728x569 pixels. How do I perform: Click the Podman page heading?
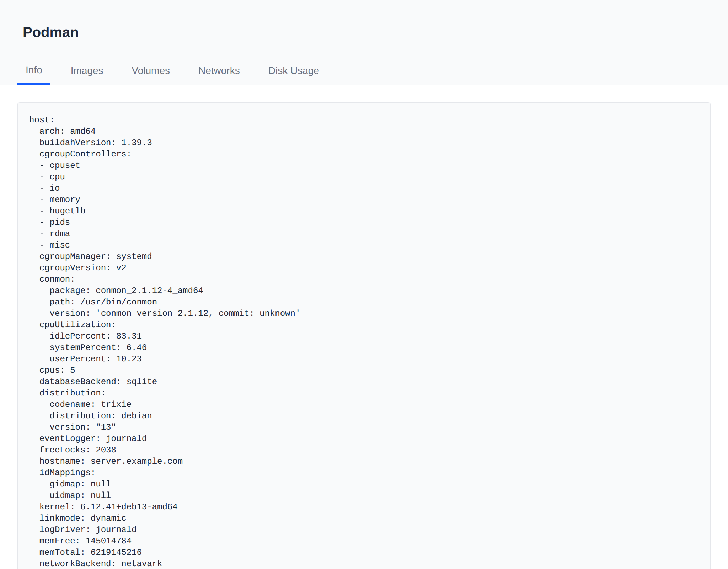51,32
